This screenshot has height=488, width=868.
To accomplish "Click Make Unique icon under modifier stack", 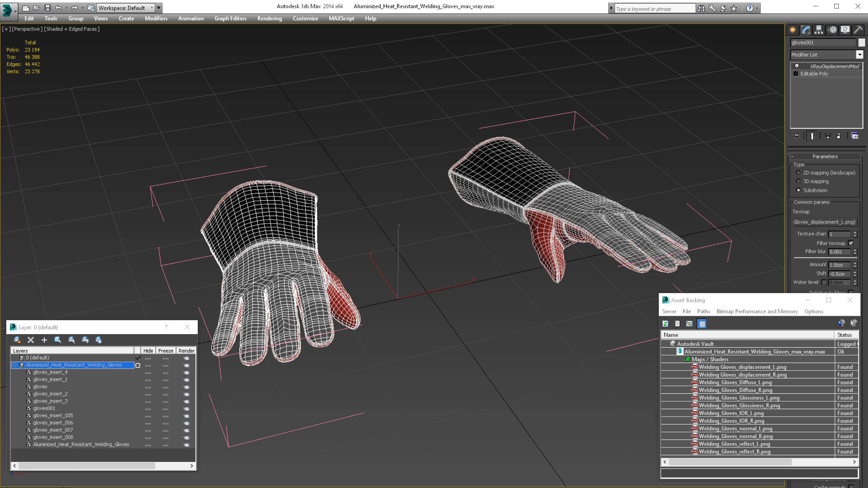I will coord(828,136).
